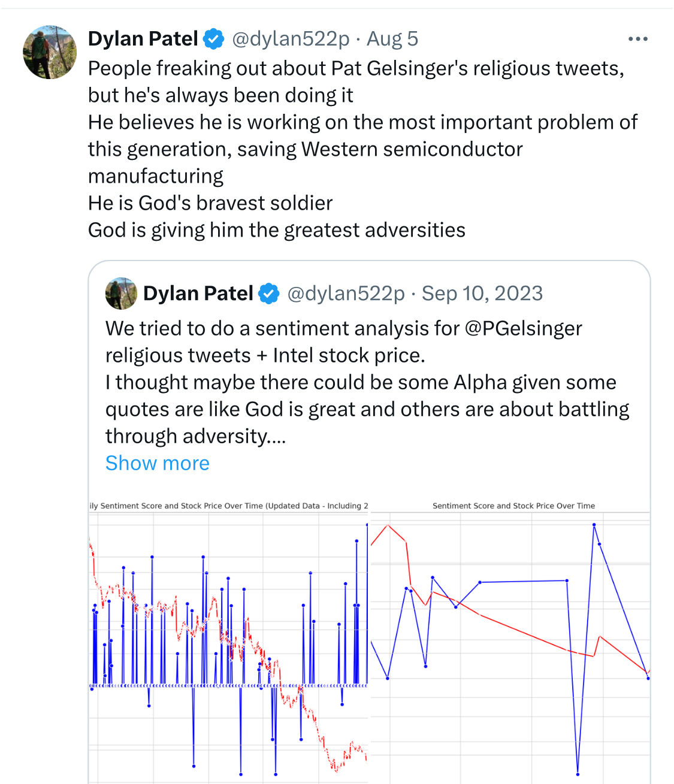Click quoted tweet text about sentiment analysis
The width and height of the screenshot is (674, 784).
pos(367,382)
